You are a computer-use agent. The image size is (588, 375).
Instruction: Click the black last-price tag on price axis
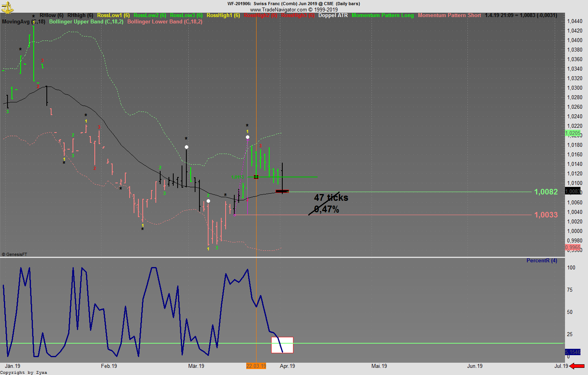573,191
